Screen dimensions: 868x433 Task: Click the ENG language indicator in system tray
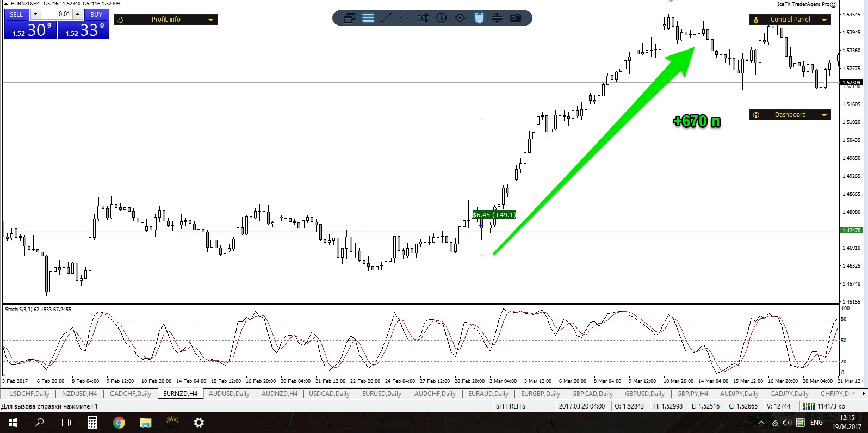coord(816,423)
